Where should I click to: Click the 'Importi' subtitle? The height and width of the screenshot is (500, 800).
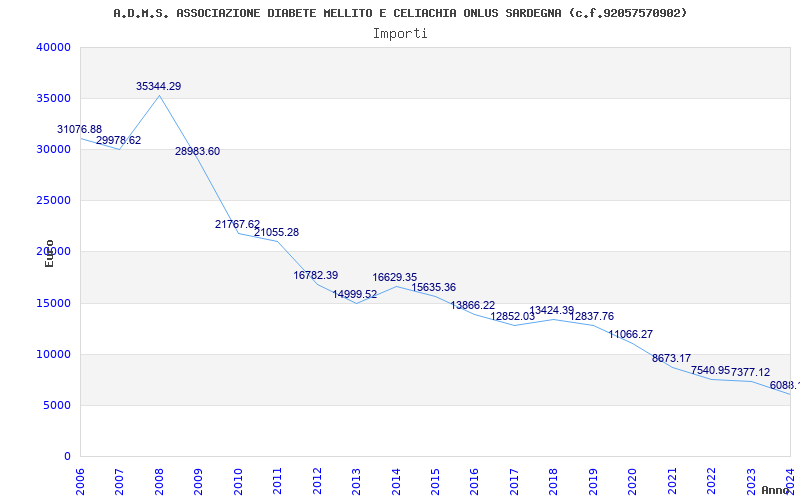point(400,34)
